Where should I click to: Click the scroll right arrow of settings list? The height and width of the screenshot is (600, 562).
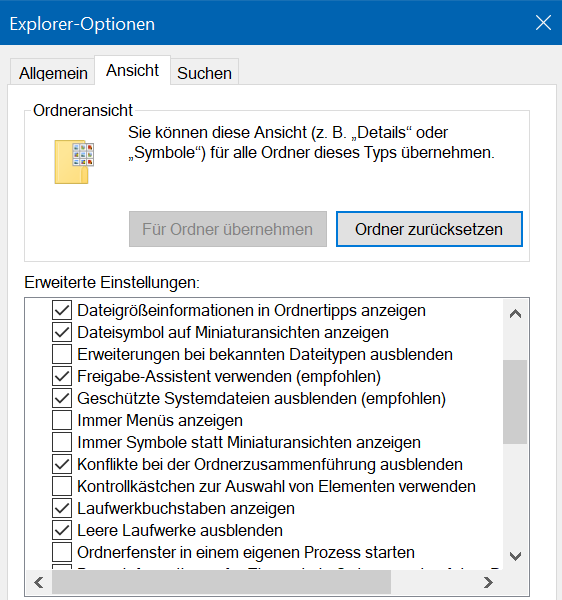click(x=488, y=582)
